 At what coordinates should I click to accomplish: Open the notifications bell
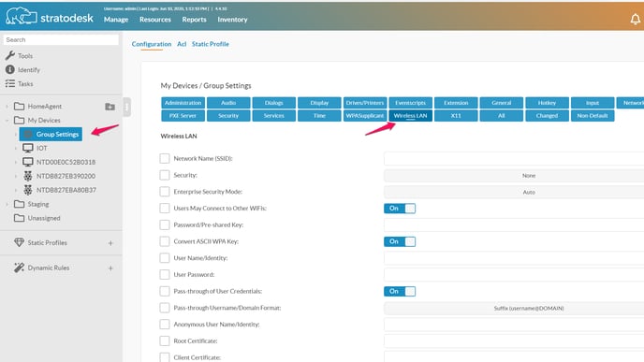pyautogui.click(x=635, y=19)
